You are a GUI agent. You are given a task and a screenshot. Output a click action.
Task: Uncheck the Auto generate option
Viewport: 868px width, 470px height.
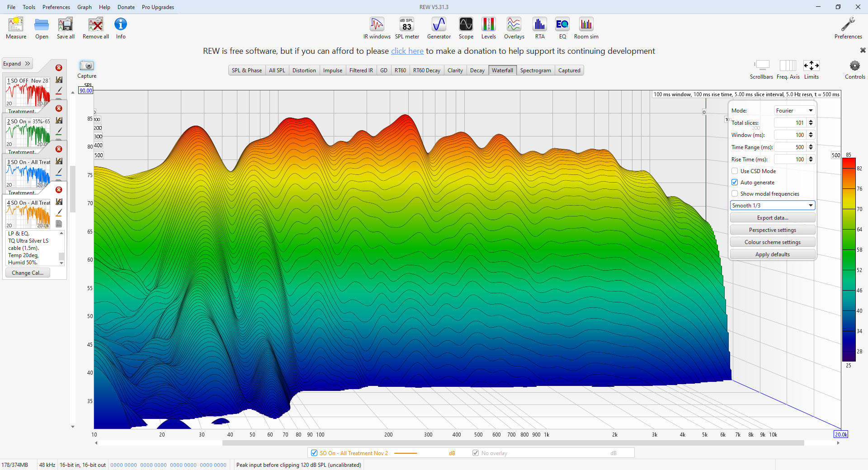click(x=735, y=183)
